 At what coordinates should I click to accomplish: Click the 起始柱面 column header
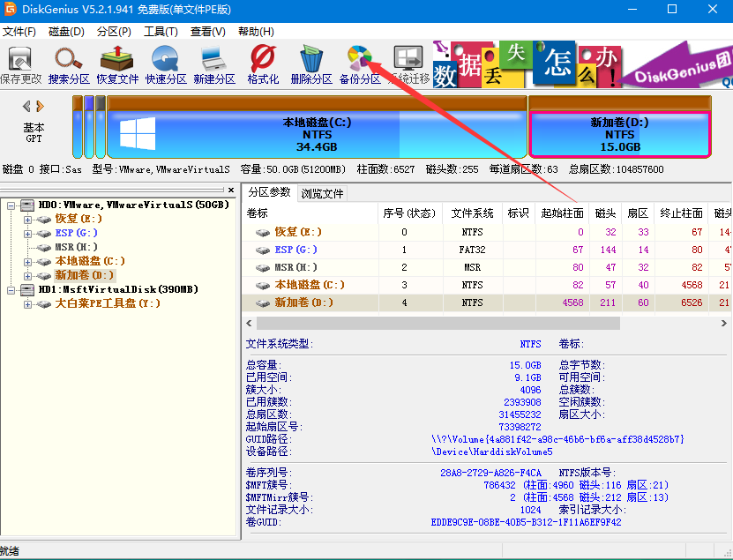pyautogui.click(x=563, y=213)
